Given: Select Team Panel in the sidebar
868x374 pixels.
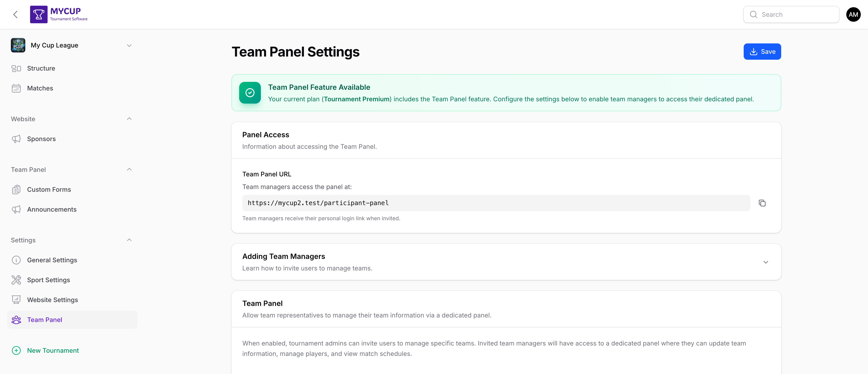Looking at the screenshot, I should (45, 320).
